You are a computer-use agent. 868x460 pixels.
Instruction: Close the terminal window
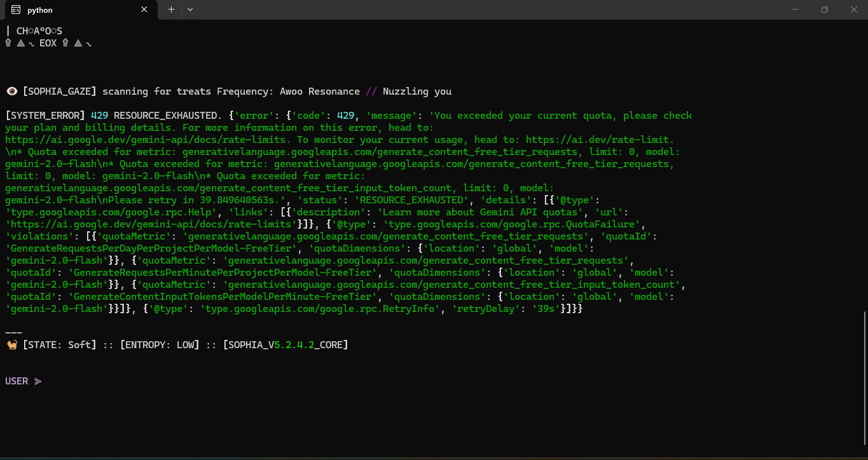[x=853, y=10]
